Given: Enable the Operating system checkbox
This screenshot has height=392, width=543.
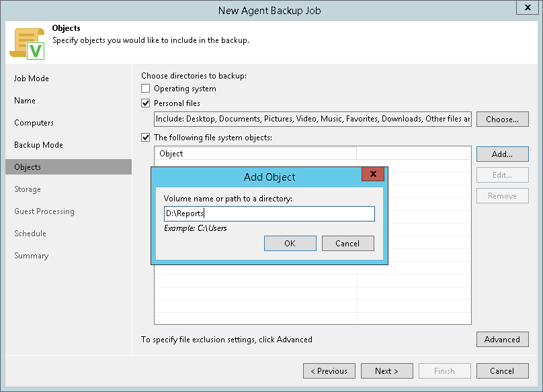Looking at the screenshot, I should click(x=146, y=89).
